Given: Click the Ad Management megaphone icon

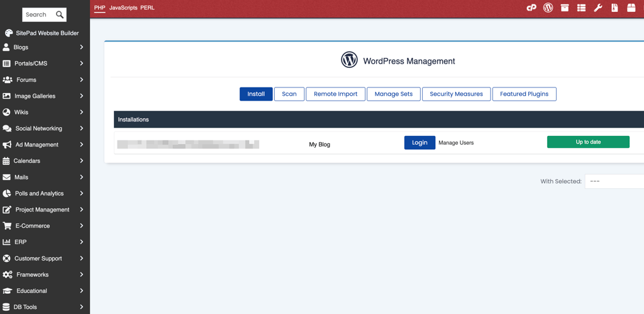Looking at the screenshot, I should [7, 145].
